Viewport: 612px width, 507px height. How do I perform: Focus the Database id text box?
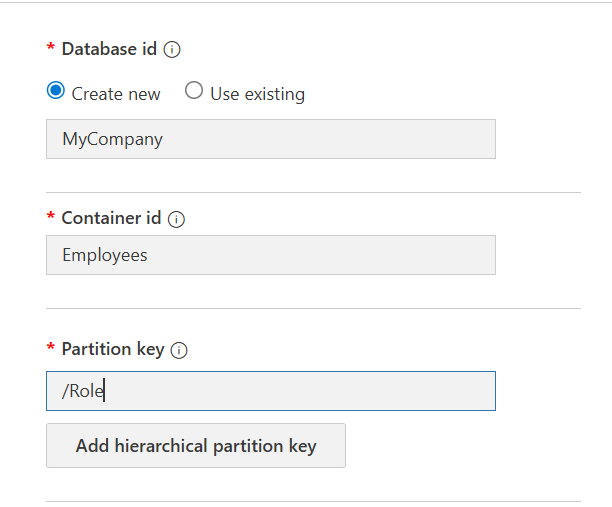click(271, 139)
